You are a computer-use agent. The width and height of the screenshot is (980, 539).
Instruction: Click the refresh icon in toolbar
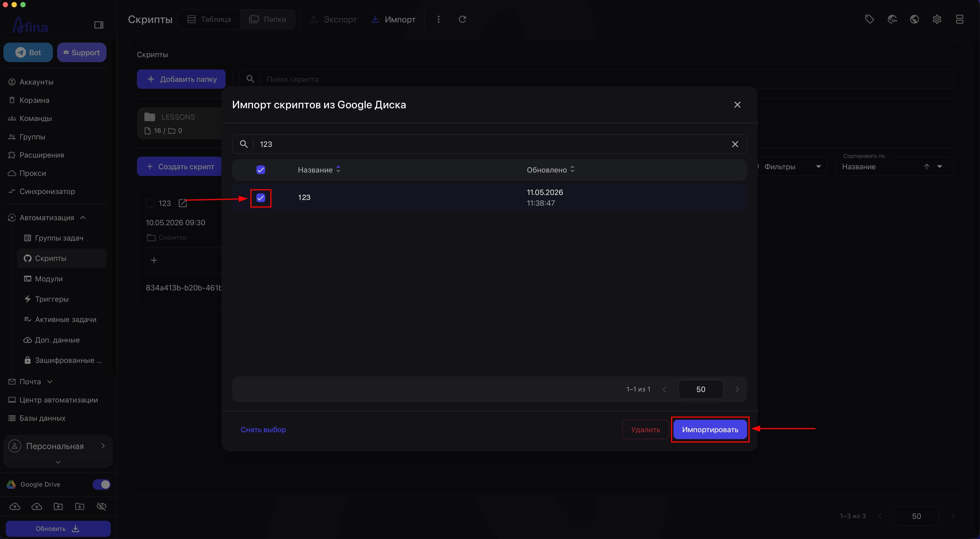(x=462, y=19)
